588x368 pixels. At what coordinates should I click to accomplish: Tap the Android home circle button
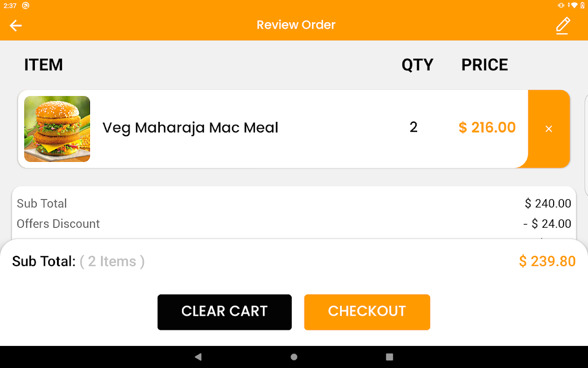(x=294, y=357)
